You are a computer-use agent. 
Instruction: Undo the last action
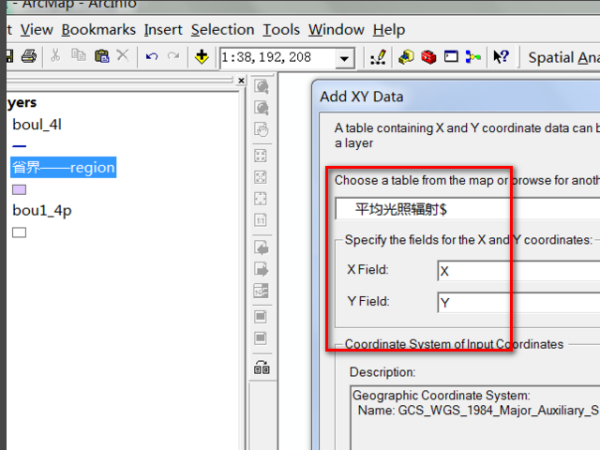(152, 57)
